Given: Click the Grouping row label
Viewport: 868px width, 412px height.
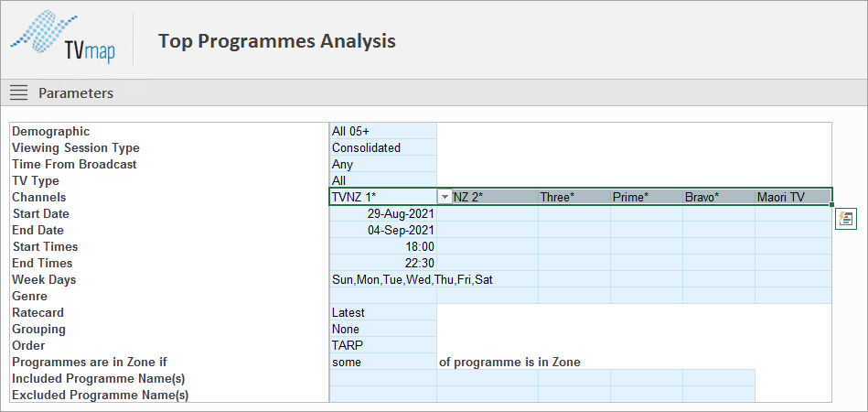Looking at the screenshot, I should 38,329.
